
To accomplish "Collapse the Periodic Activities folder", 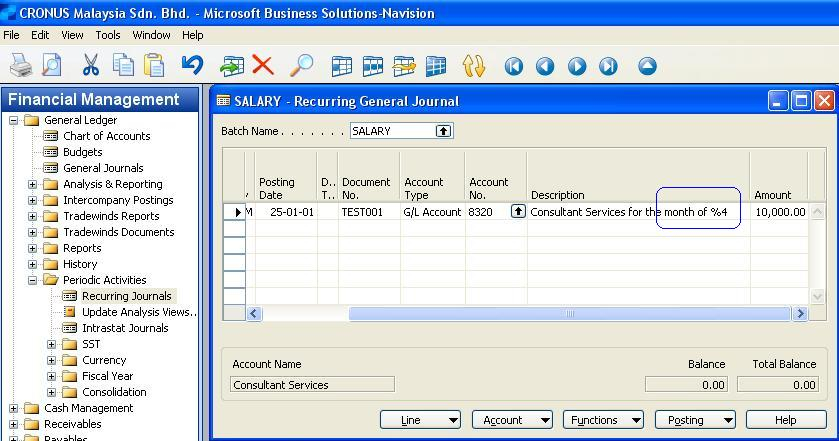I will (33, 280).
